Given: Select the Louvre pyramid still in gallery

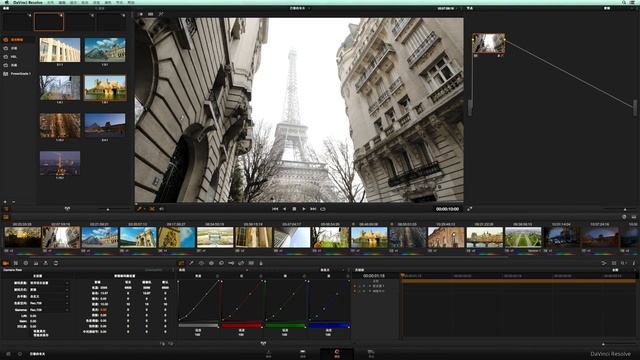Looking at the screenshot, I should (x=105, y=50).
